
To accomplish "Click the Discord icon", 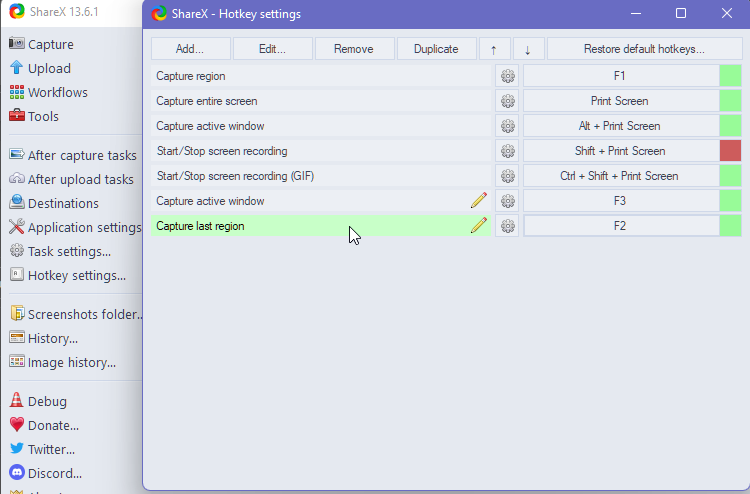I will pos(17,472).
